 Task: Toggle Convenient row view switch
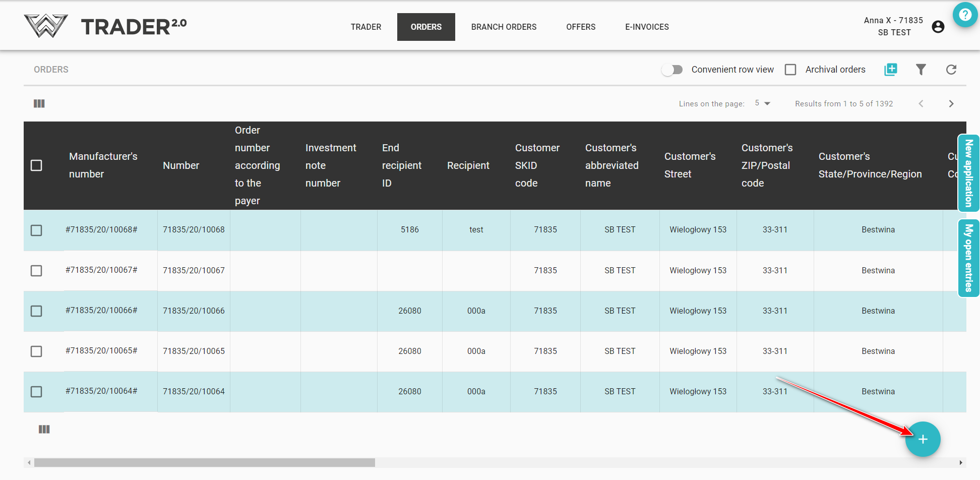click(672, 70)
